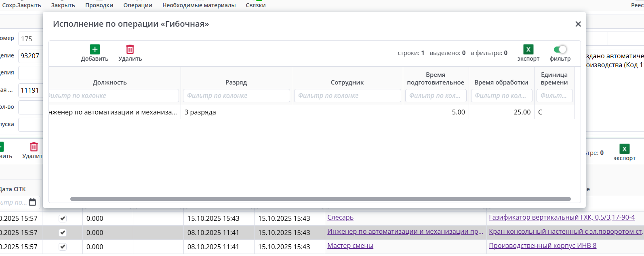The height and width of the screenshot is (256, 644).
Task: Sort by Время обработки column header
Action: [501, 83]
